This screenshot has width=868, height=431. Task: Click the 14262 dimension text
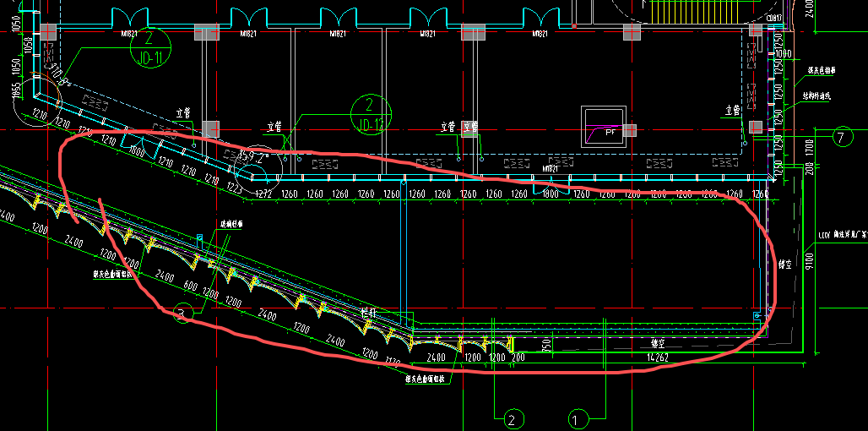(x=656, y=358)
